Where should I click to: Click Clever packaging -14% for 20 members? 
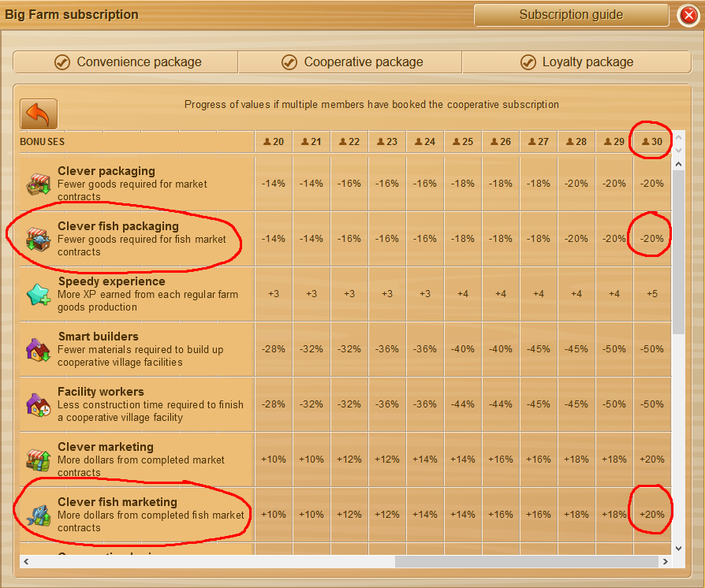[274, 184]
